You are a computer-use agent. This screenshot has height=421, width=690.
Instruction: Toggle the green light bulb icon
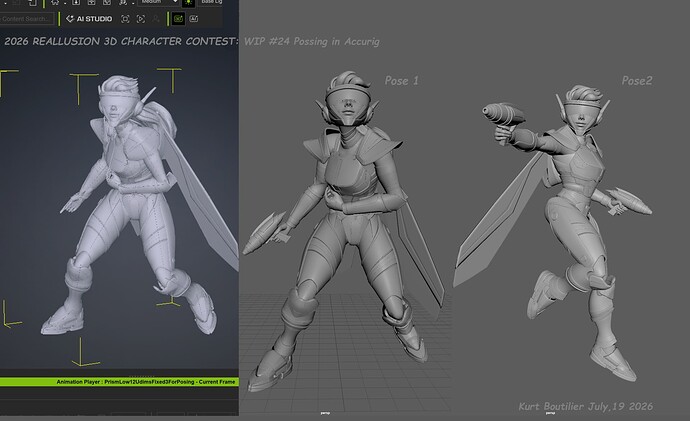click(x=188, y=3)
